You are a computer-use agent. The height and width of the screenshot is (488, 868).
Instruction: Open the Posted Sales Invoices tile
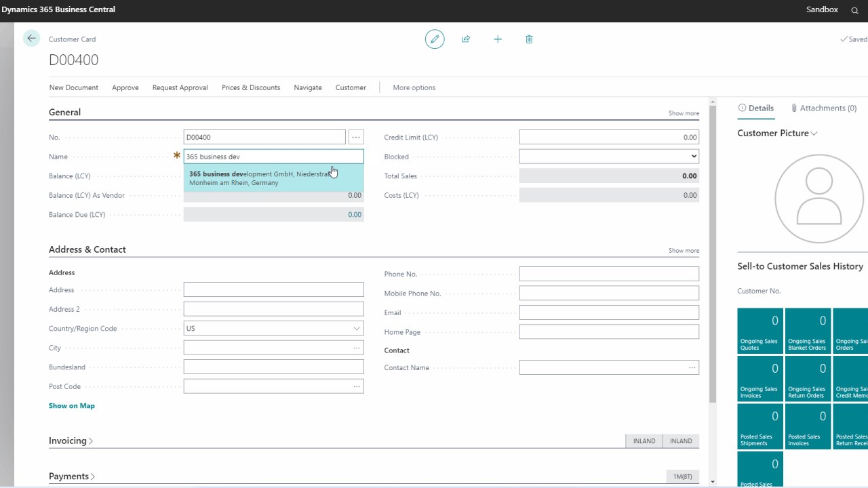click(x=808, y=426)
